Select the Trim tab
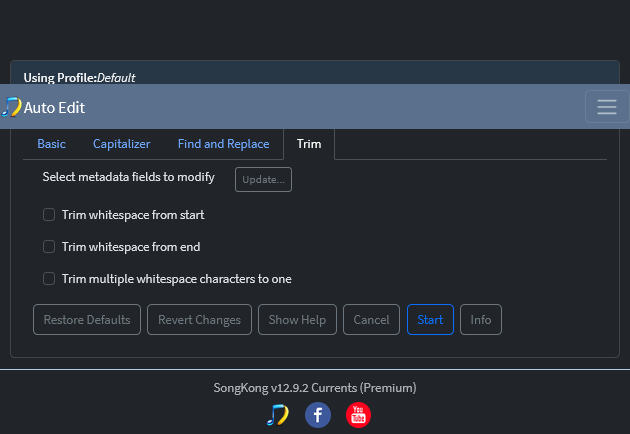Viewport: 630px width, 434px height. 309,144
